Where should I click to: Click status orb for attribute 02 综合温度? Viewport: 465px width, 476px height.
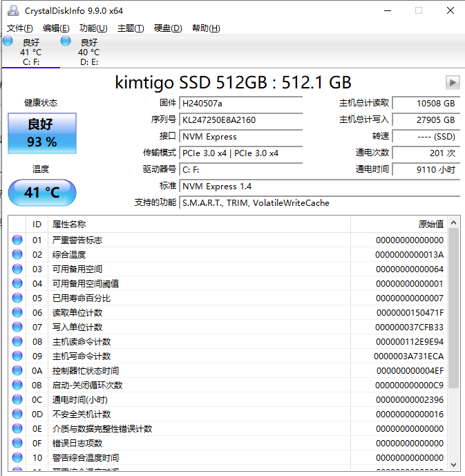click(x=17, y=254)
